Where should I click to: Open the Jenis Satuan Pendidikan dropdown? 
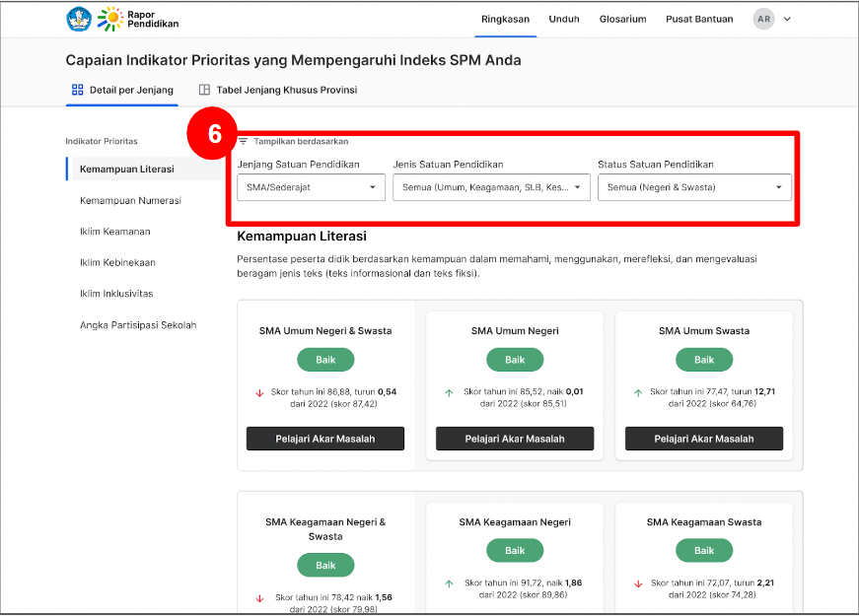tap(491, 187)
